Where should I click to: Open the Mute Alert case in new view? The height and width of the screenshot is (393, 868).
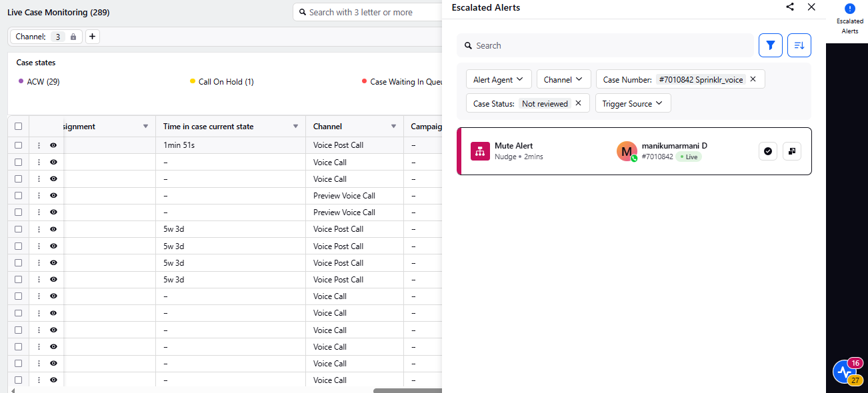pos(791,151)
